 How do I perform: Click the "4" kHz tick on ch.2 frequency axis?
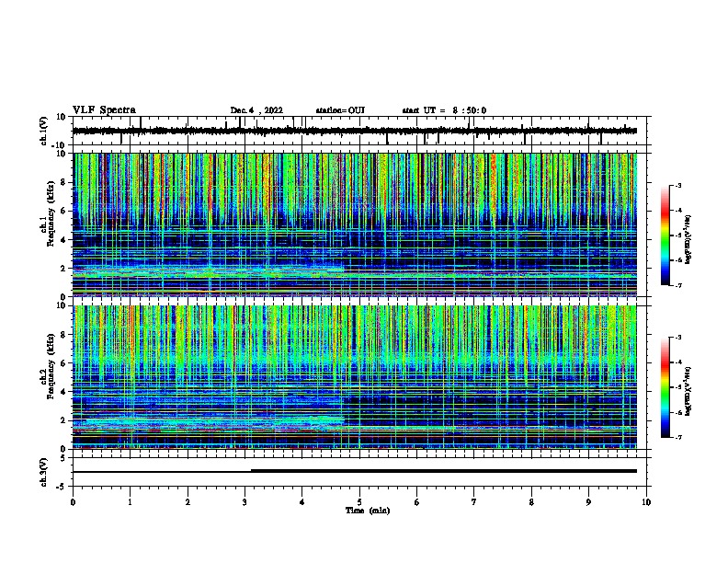63,392
